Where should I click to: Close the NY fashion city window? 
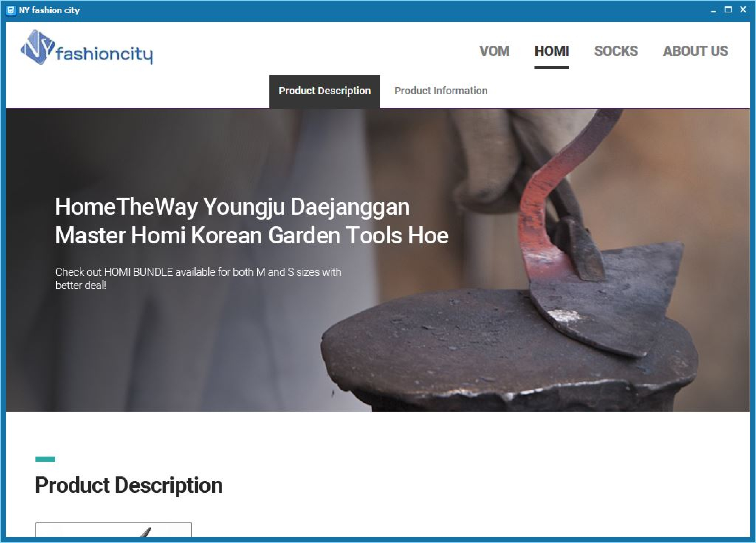click(x=743, y=10)
